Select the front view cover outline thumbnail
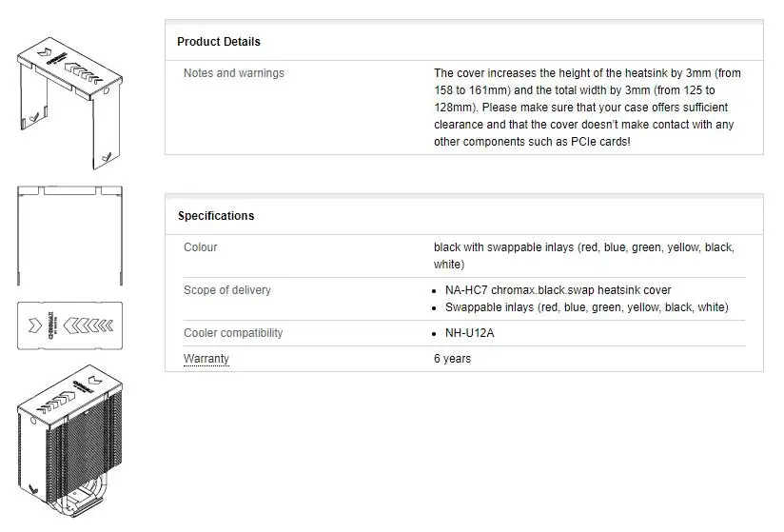The image size is (784, 532). coord(69,234)
